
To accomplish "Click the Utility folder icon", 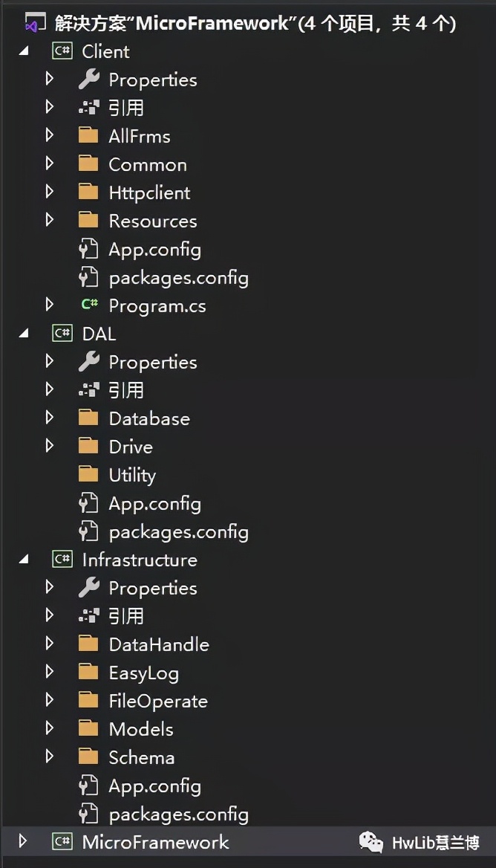I will coord(88,475).
